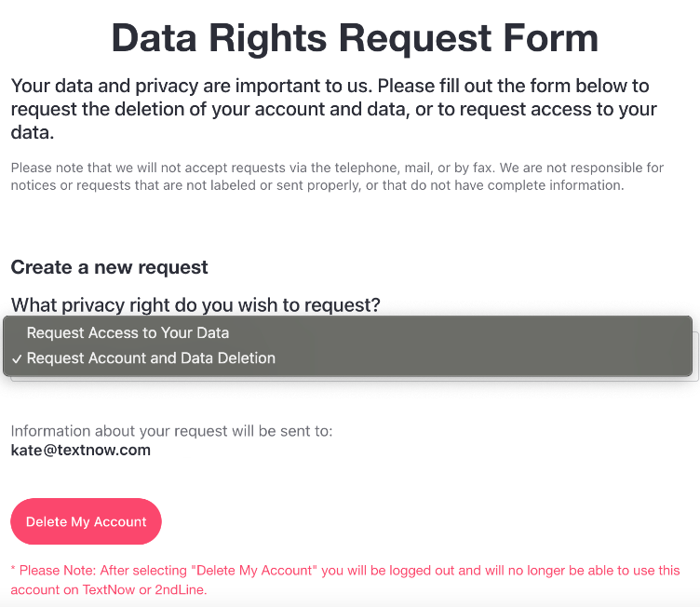
Task: Click the kate@textnow.com email address
Action: [81, 450]
